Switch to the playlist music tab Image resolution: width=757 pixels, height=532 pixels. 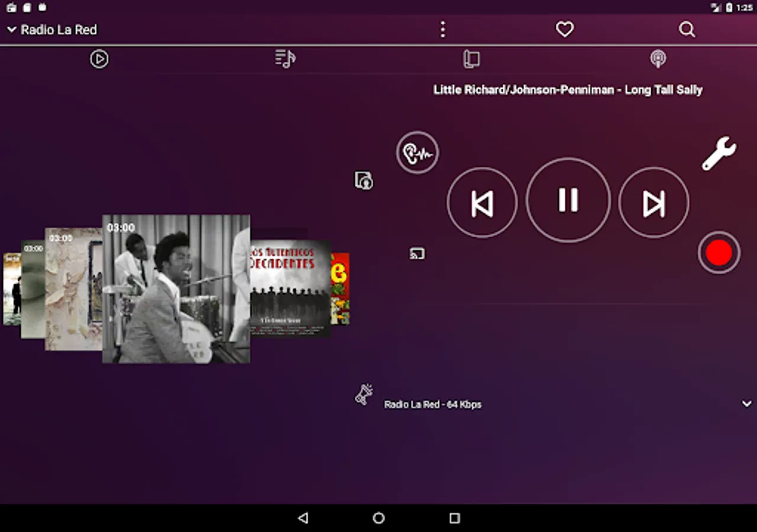tap(285, 59)
